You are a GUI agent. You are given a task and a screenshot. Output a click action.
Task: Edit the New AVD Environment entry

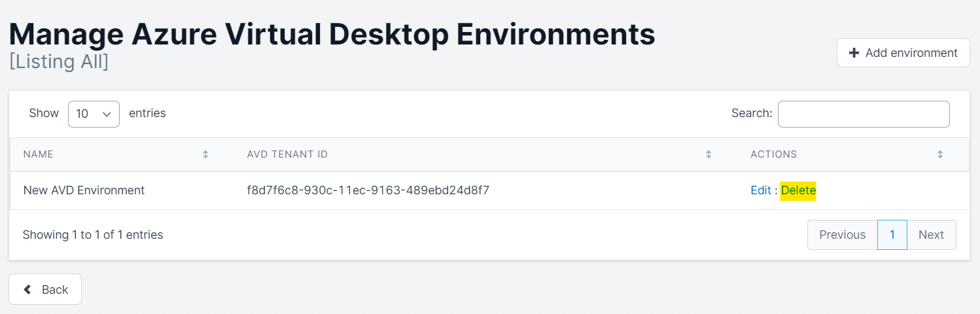760,190
